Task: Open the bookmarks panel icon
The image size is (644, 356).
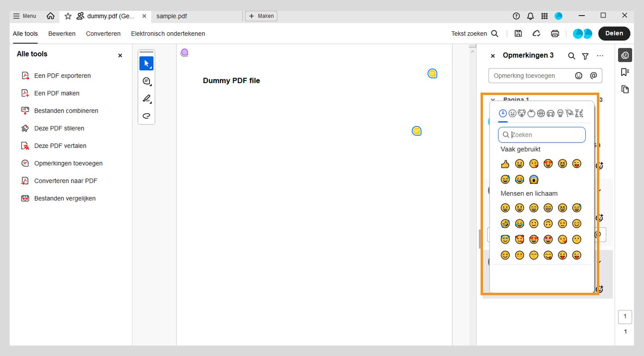Action: pos(625,72)
